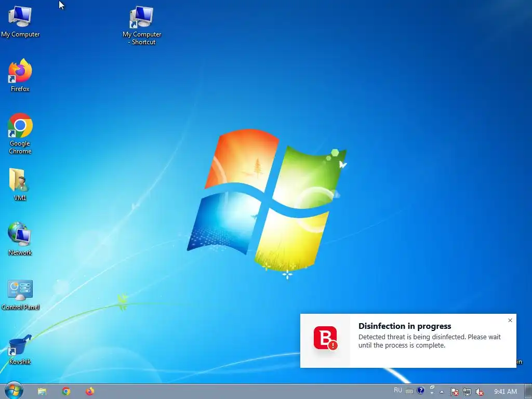Viewport: 532px width, 399px height.
Task: Click the Bitdefender logo in the notification
Action: 325,338
